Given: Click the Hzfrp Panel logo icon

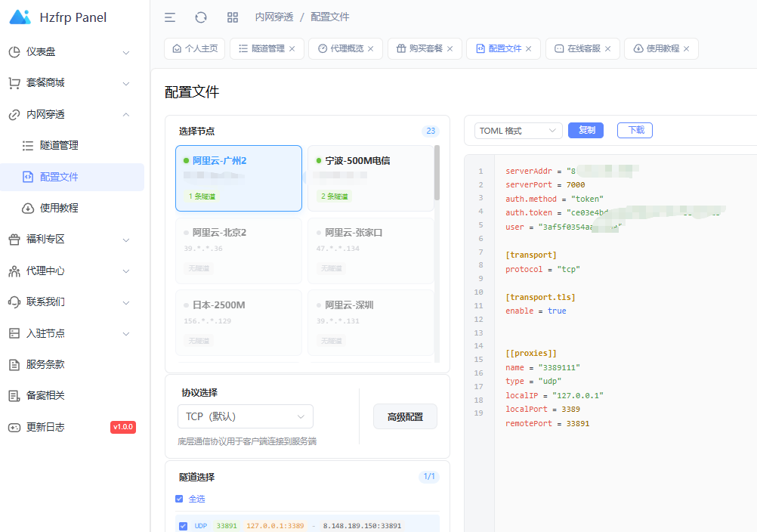Looking at the screenshot, I should pos(20,17).
